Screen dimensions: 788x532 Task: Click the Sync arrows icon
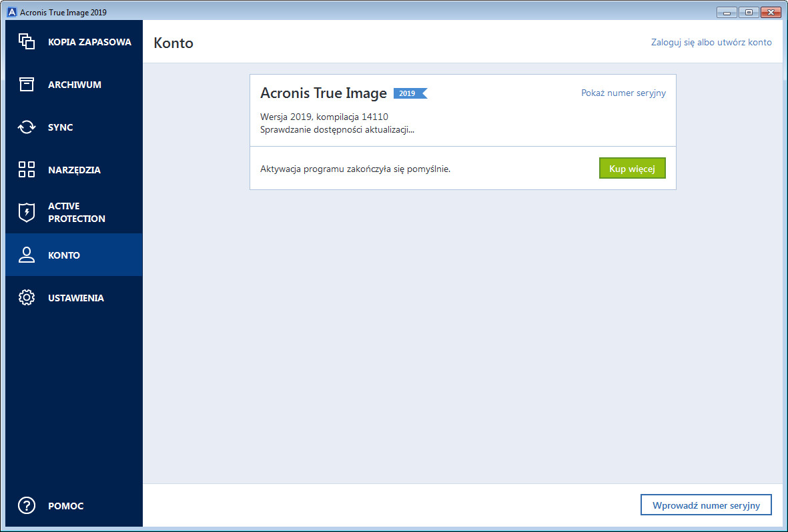[27, 127]
